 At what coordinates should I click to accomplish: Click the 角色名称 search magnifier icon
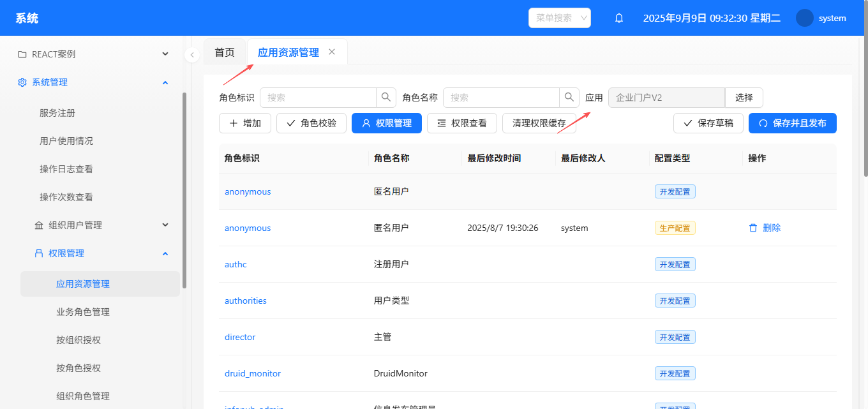569,98
